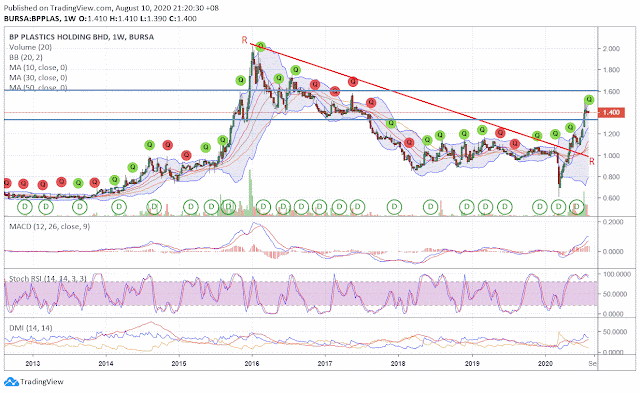The width and height of the screenshot is (640, 393).
Task: Click the 1.600 price scale label
Action: tap(611, 91)
